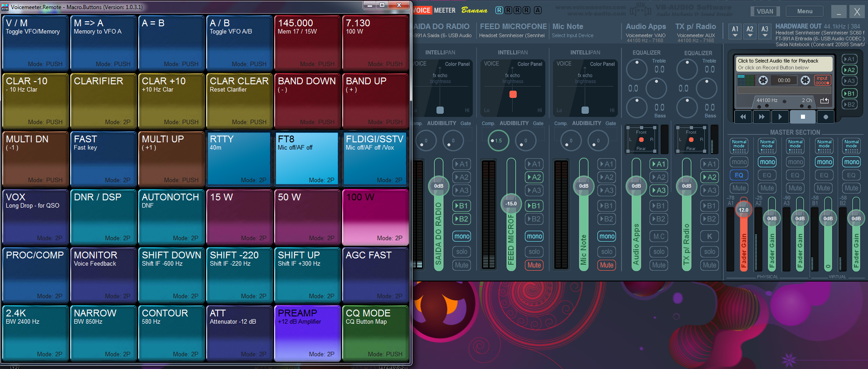Route FEED MICROFONE strip to A1
The width and height of the screenshot is (868, 369).
[x=534, y=164]
